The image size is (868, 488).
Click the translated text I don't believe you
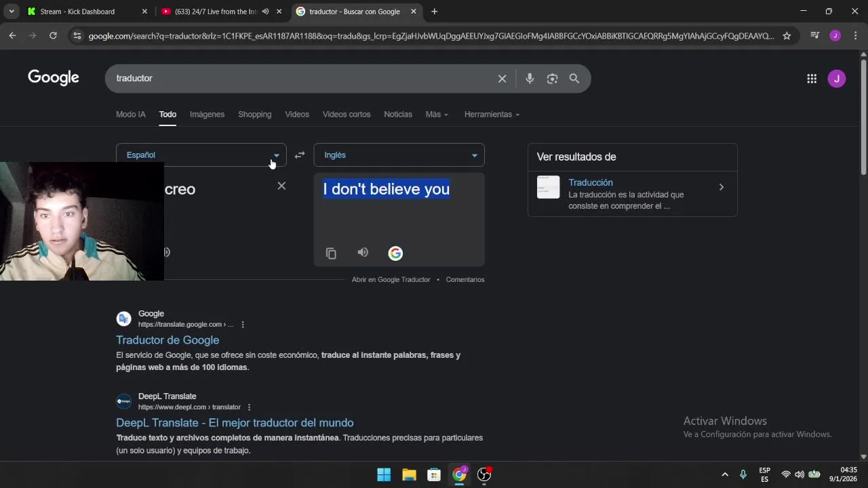click(387, 189)
